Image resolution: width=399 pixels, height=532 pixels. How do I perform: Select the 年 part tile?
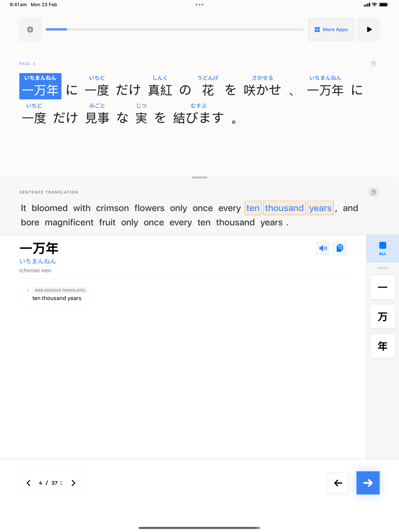pyautogui.click(x=382, y=346)
